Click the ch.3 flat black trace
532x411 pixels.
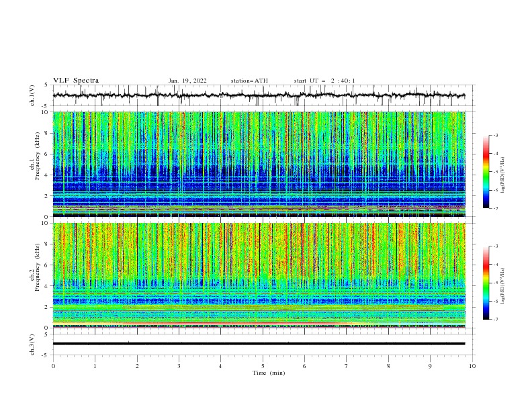pos(259,344)
